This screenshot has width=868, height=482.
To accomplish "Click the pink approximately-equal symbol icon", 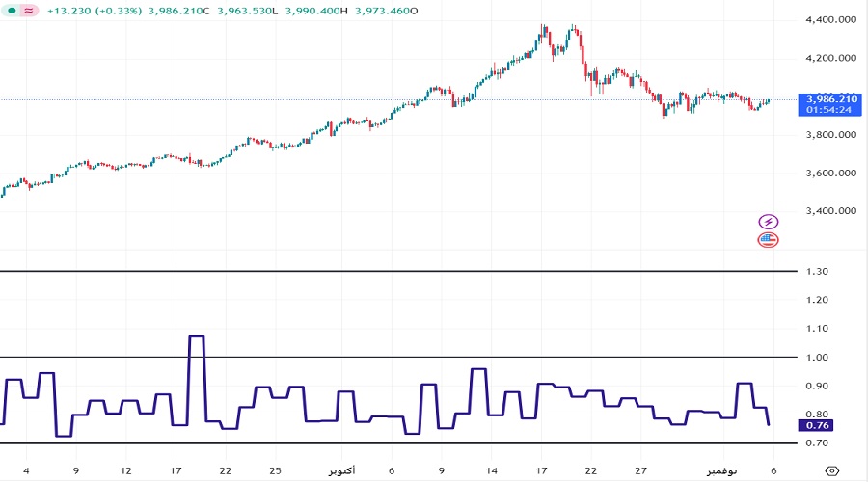I will [29, 11].
